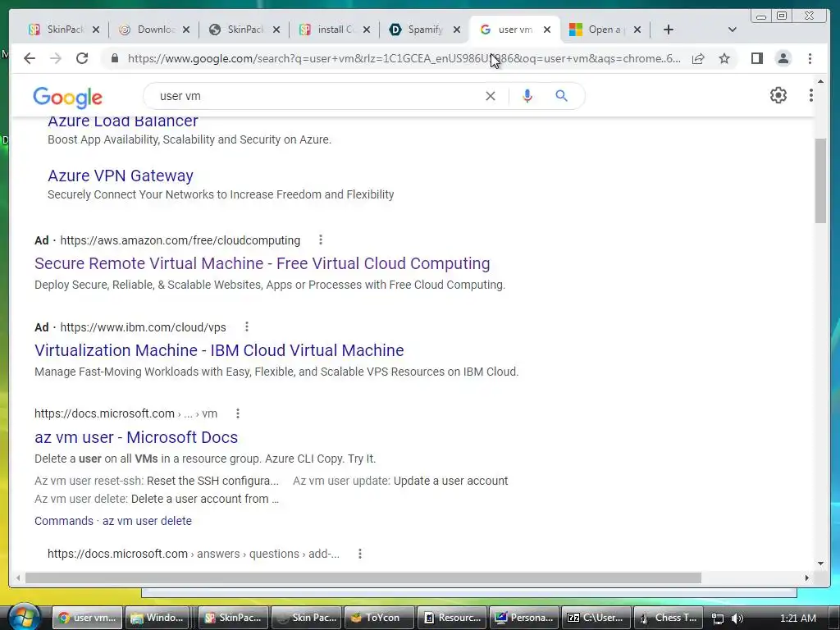Submit search with the magnifier icon

click(x=561, y=96)
